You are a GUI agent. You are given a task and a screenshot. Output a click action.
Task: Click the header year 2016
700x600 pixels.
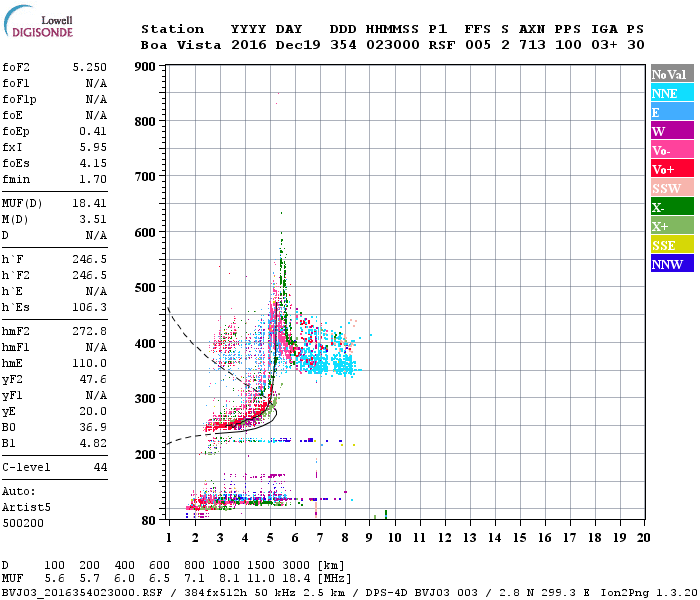[248, 45]
